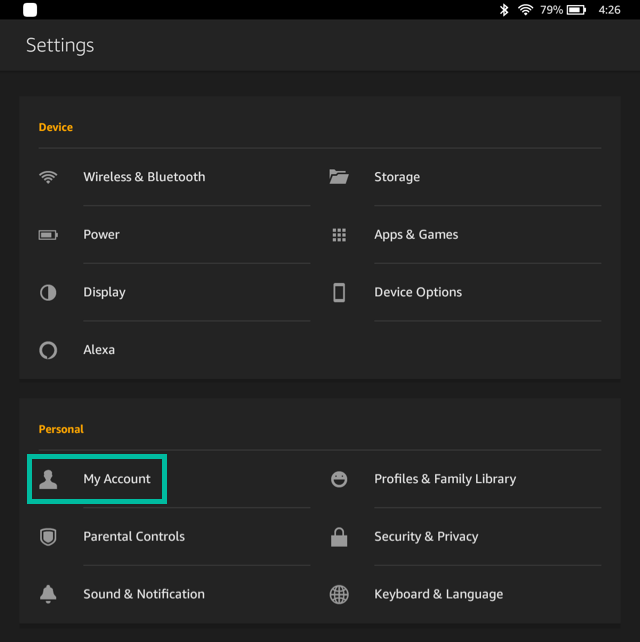This screenshot has height=642, width=640.
Task: Click the Settings page title
Action: point(60,46)
